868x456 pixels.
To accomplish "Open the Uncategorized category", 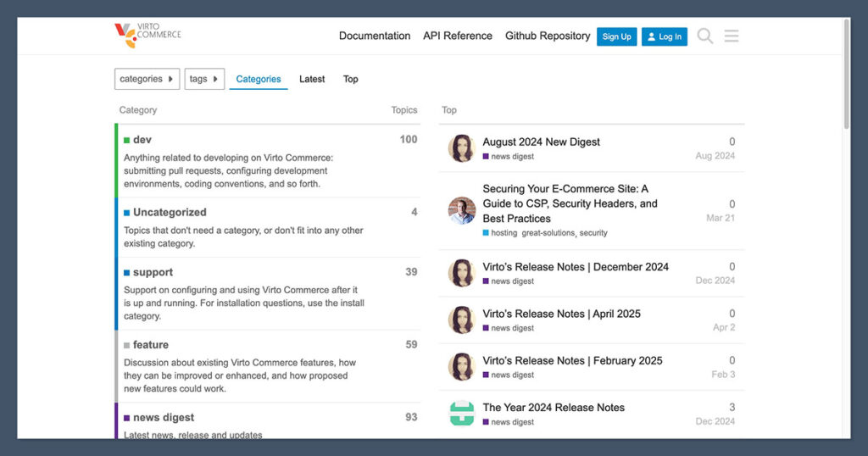I will coord(170,212).
